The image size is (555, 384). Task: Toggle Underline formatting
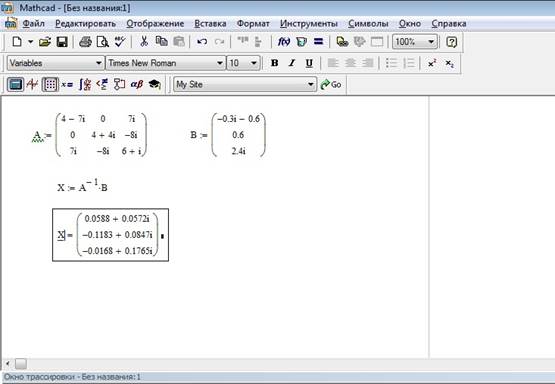click(x=309, y=63)
